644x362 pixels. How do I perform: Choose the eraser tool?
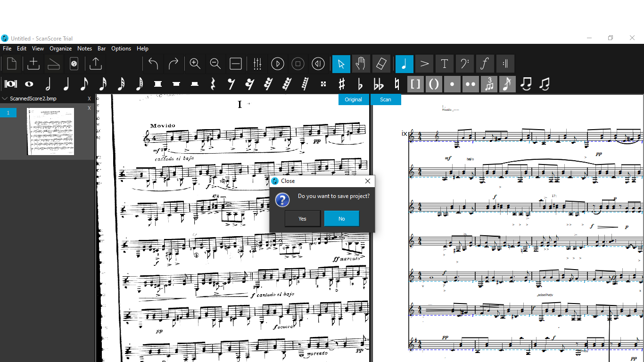[x=381, y=64]
